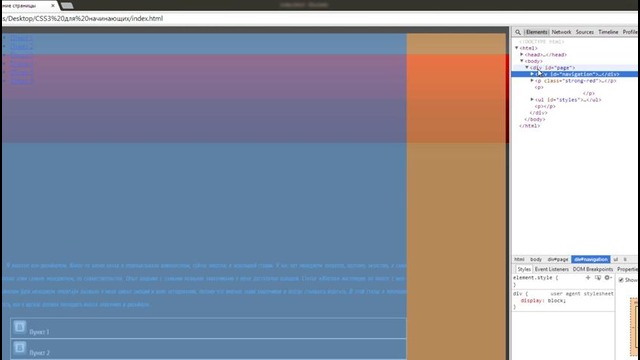Open the Styles pane gear settings
This screenshot has height=360, width=640.
(x=607, y=278)
